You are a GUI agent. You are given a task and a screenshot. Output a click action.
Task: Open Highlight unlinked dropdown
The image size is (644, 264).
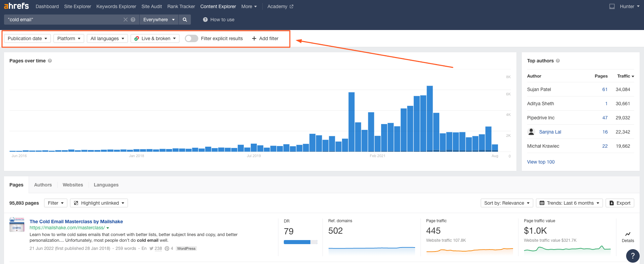click(99, 203)
